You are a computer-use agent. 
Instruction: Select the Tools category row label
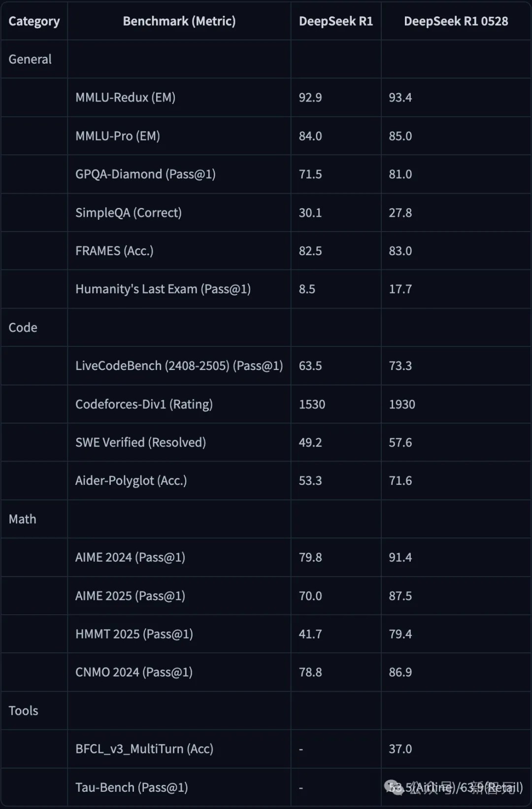pyautogui.click(x=23, y=710)
